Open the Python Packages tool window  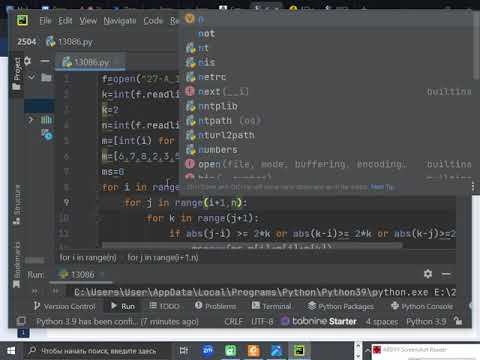coord(340,306)
